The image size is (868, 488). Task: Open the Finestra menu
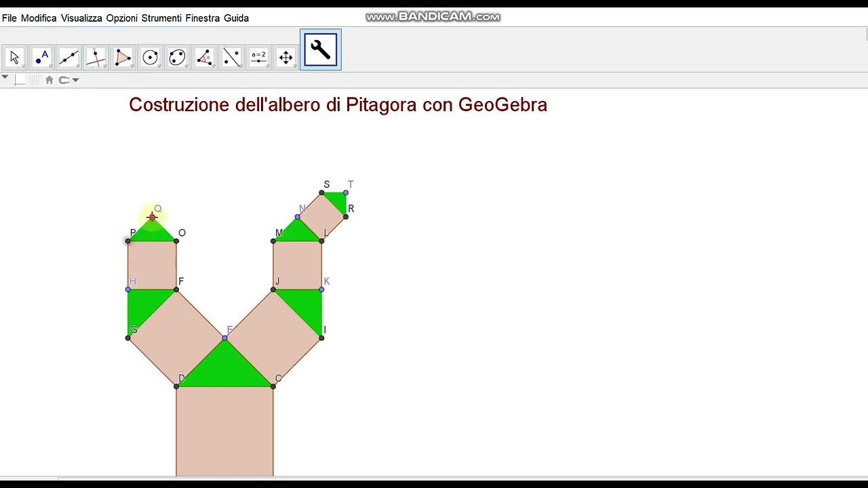203,18
